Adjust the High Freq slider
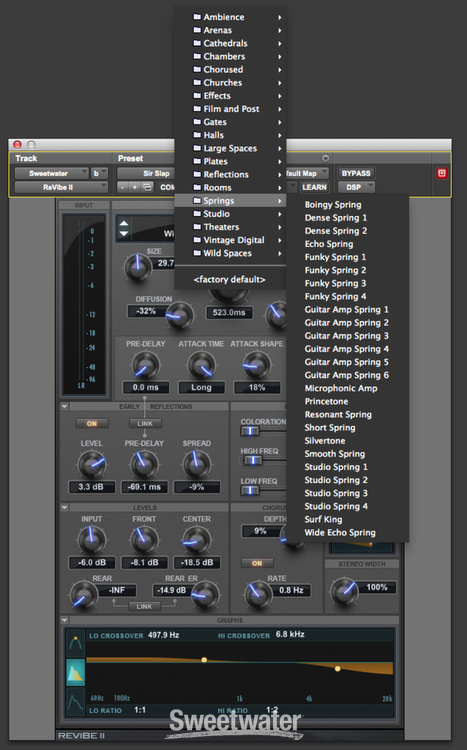The width and height of the screenshot is (467, 750). tap(253, 461)
